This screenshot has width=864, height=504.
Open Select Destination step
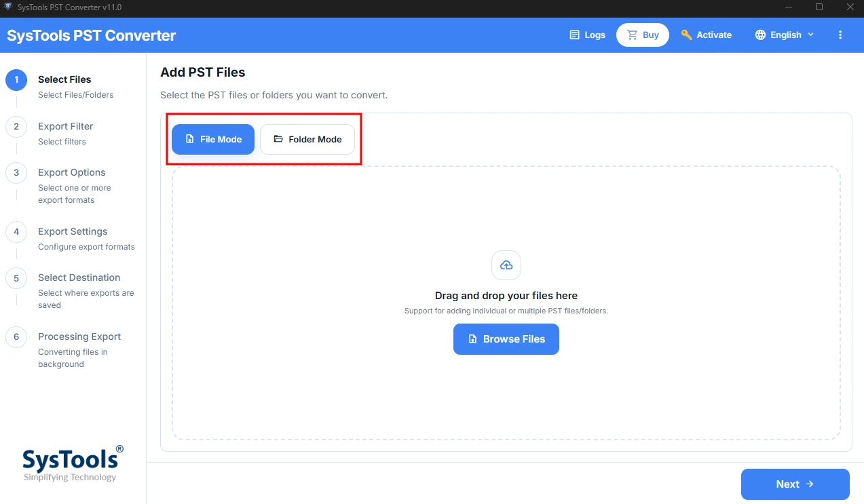[x=79, y=277]
